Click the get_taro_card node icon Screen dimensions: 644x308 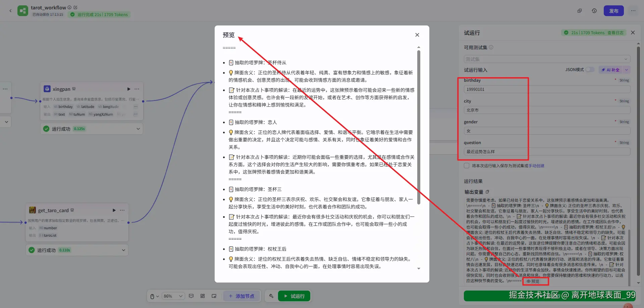33,210
